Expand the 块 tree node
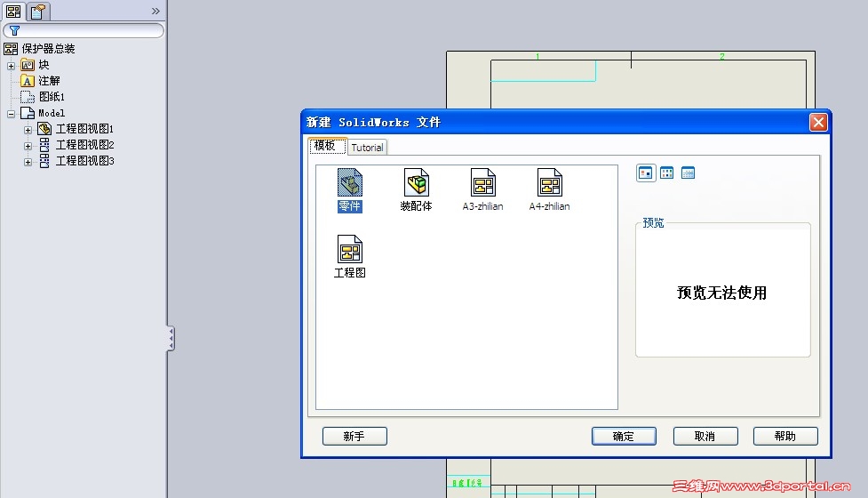Viewport: 868px width, 498px height. point(11,66)
